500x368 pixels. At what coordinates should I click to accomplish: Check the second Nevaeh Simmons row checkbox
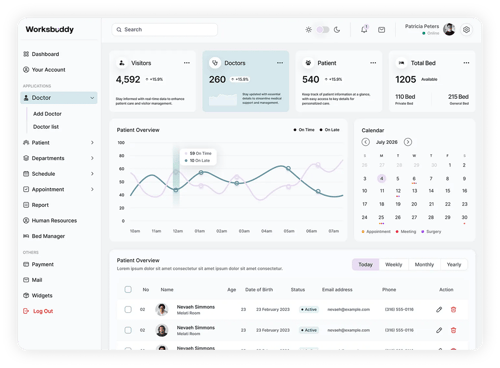click(128, 330)
